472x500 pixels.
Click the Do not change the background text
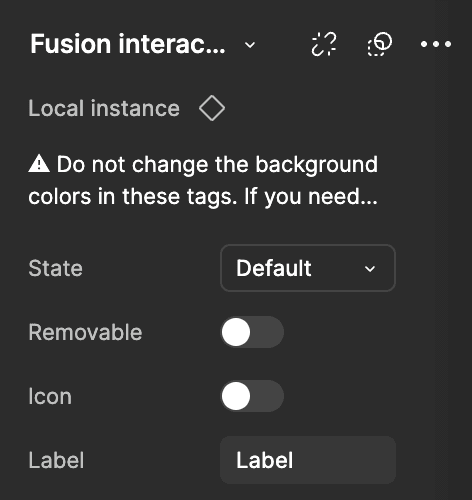click(217, 164)
